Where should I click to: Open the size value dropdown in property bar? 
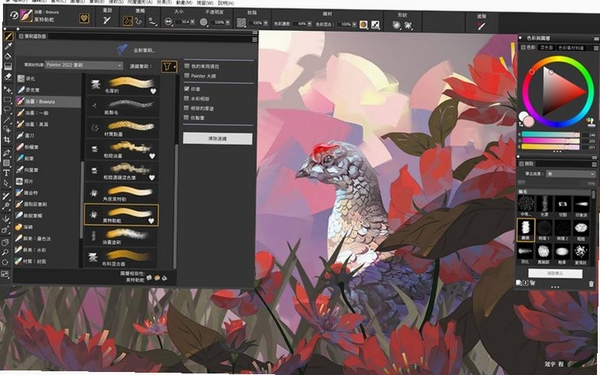point(192,23)
